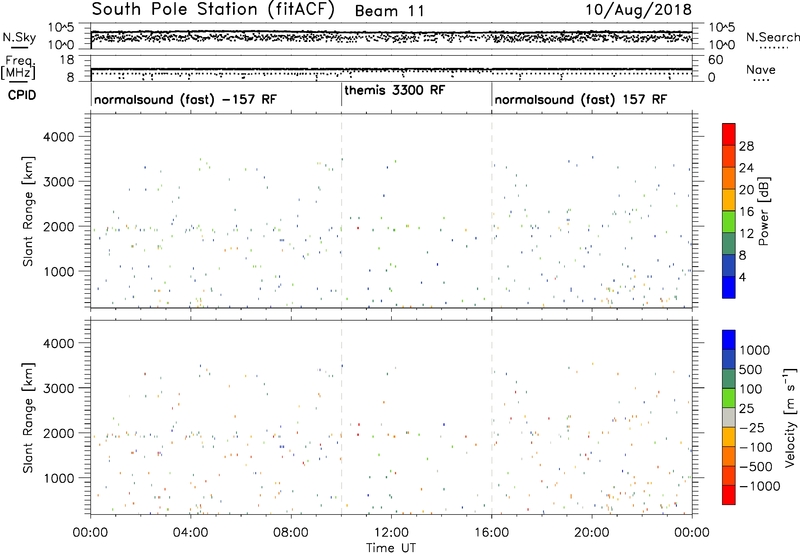The image size is (800, 554).
Task: Click the -1000 tick label on Velocity bar
Action: tap(759, 486)
